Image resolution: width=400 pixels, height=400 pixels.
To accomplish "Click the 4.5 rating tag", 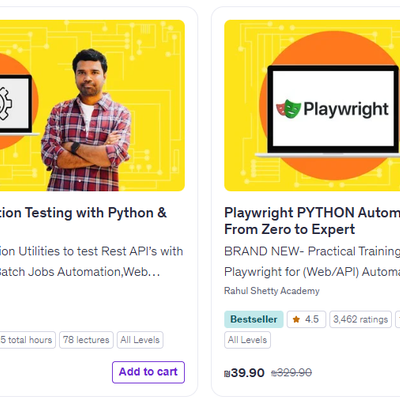I will 306,319.
